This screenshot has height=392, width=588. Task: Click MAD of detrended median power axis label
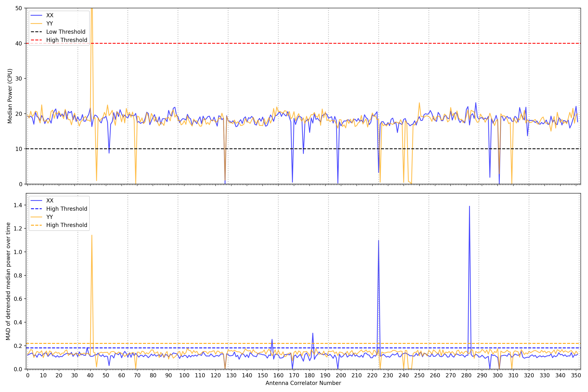pos(8,281)
